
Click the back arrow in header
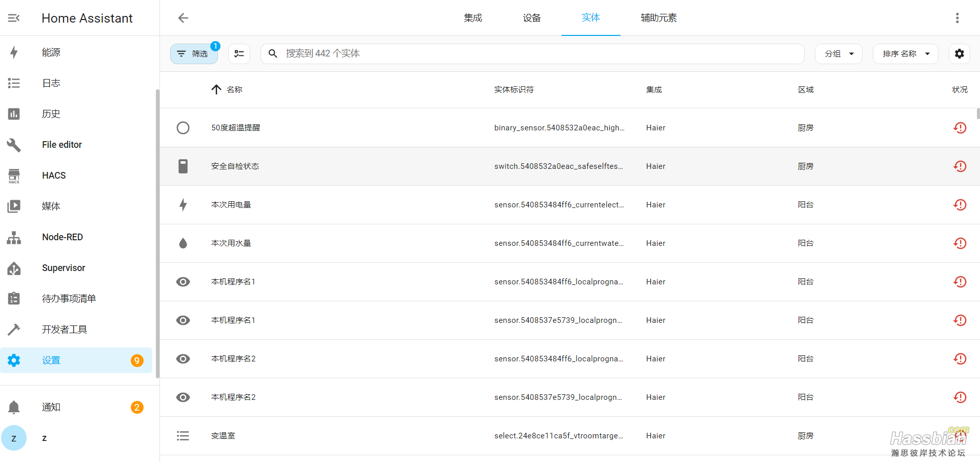(183, 18)
